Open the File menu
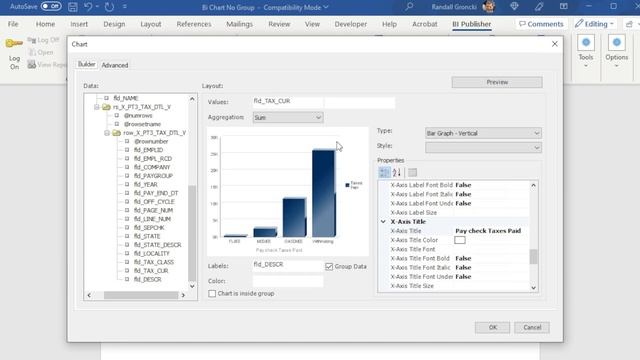Viewport: 640px width, 360px height. pyautogui.click(x=13, y=24)
